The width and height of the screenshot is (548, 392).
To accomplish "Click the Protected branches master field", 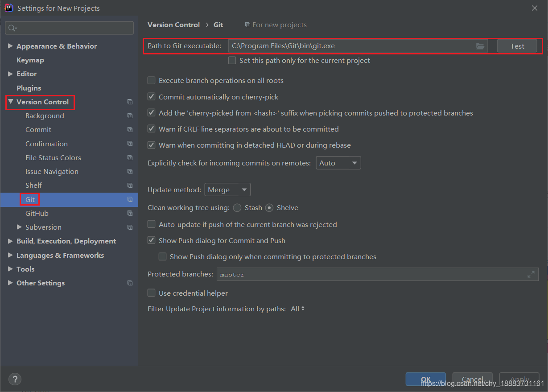I will tap(377, 274).
